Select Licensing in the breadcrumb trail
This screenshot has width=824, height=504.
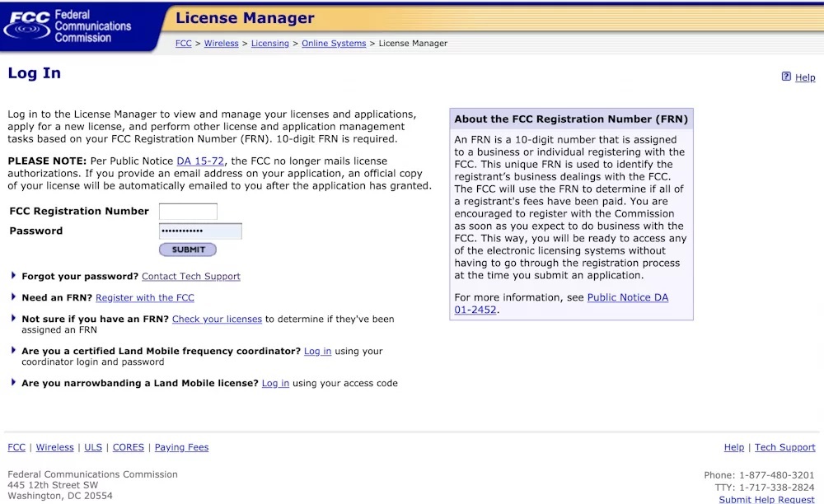click(x=269, y=44)
